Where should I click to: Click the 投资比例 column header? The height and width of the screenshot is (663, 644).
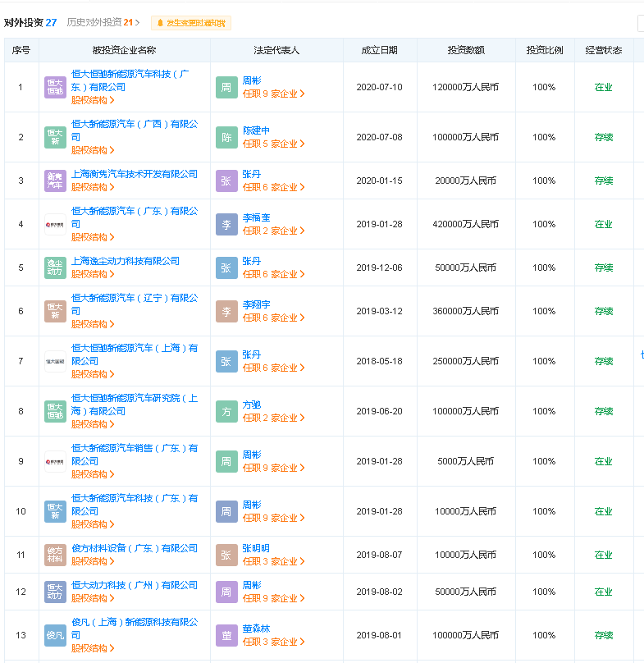click(545, 50)
